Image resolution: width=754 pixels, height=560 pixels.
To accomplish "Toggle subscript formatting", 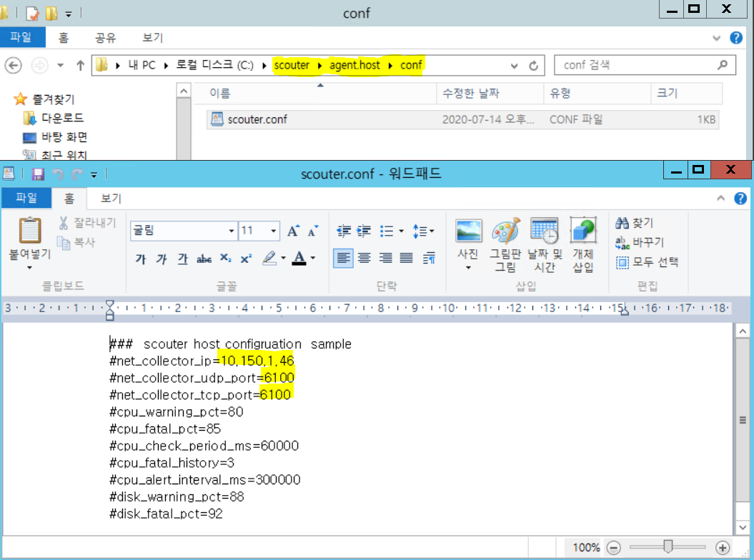I will (x=226, y=259).
